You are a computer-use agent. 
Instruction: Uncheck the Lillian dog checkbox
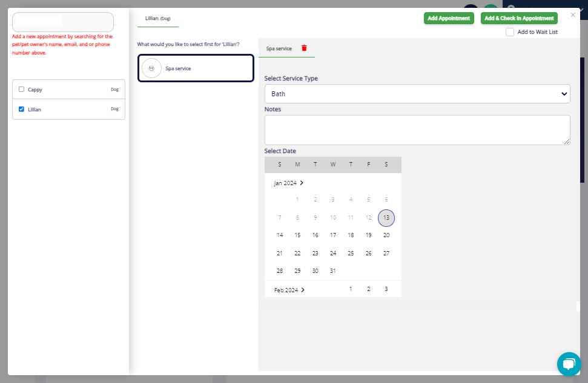(21, 109)
